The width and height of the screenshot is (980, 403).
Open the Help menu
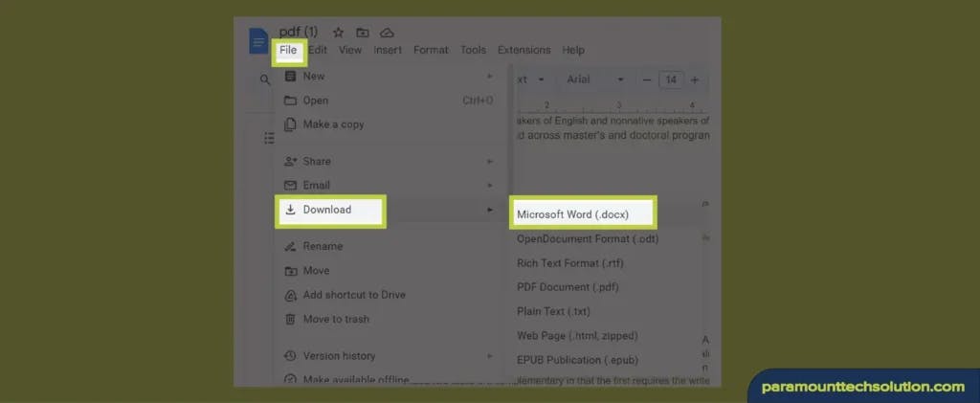573,50
